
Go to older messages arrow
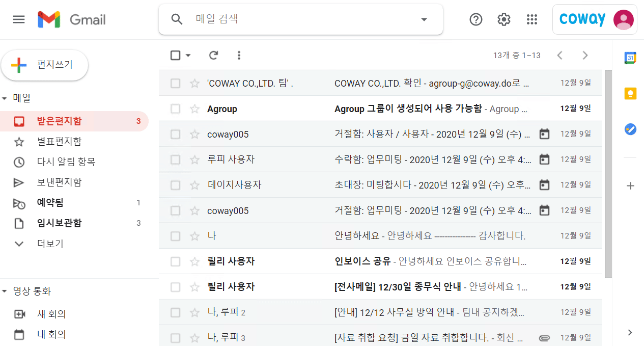(x=585, y=55)
